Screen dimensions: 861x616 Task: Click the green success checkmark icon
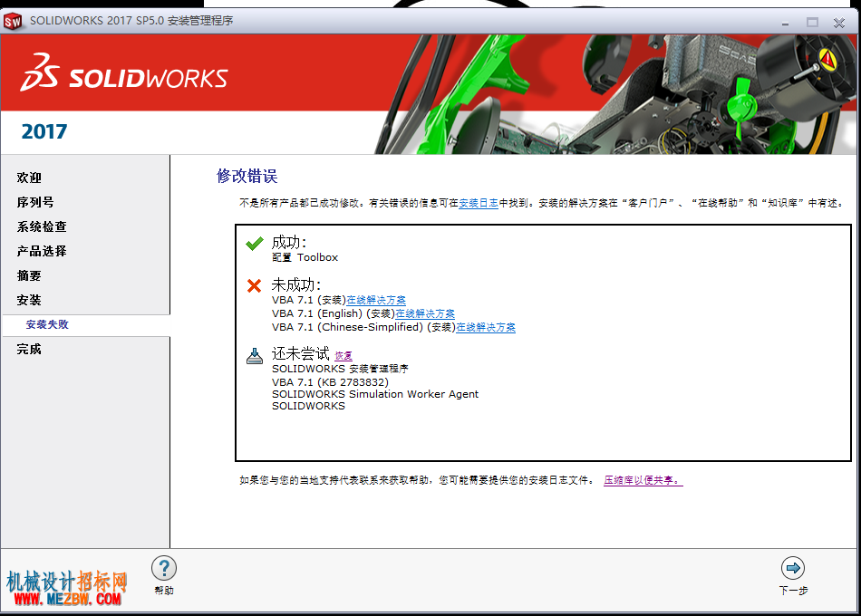coord(255,243)
